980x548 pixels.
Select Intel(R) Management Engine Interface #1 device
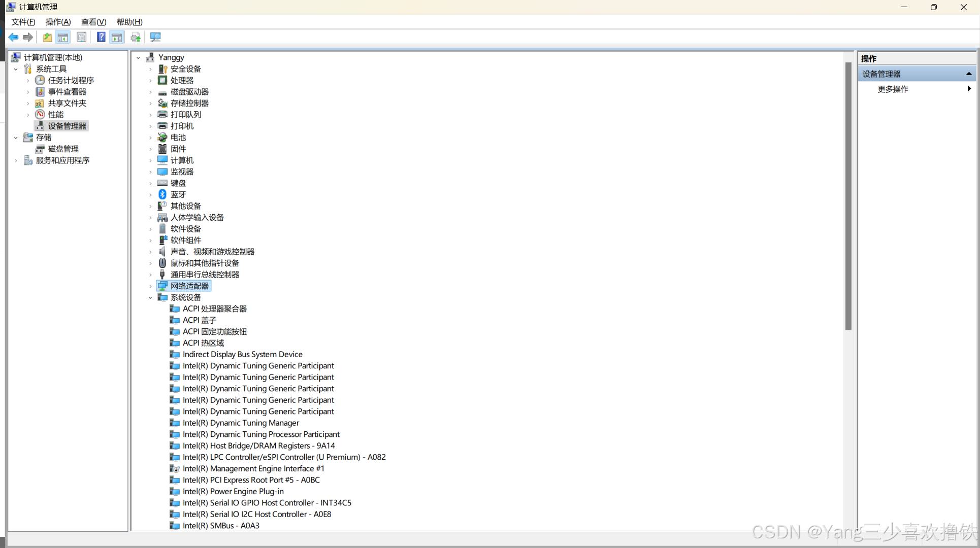tap(253, 468)
